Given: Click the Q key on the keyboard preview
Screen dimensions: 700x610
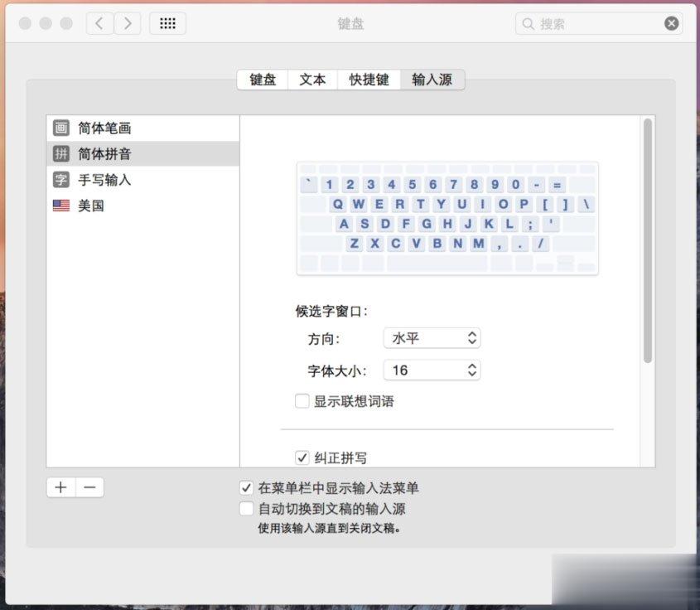Looking at the screenshot, I should click(338, 204).
